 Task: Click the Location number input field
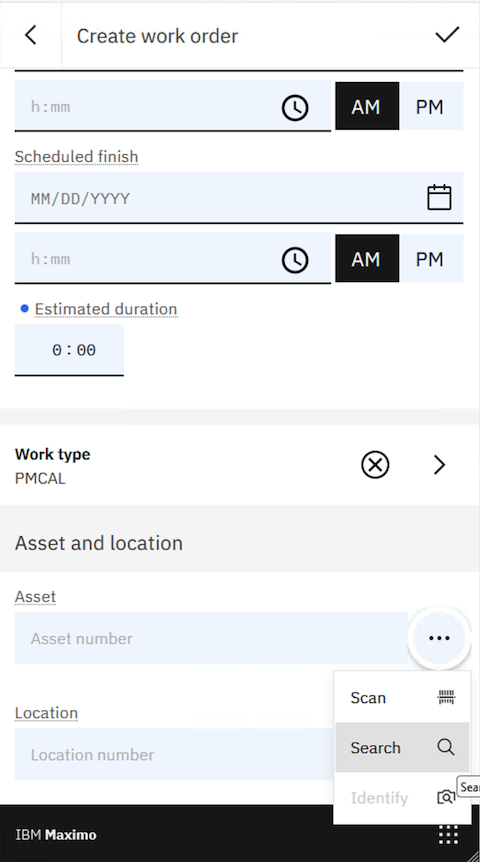click(x=175, y=754)
